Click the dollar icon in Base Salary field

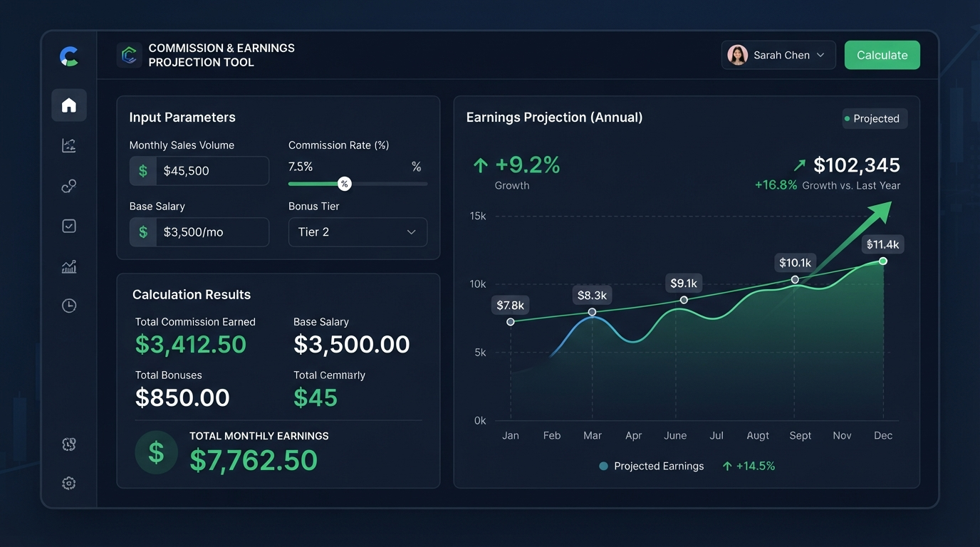pyautogui.click(x=143, y=232)
